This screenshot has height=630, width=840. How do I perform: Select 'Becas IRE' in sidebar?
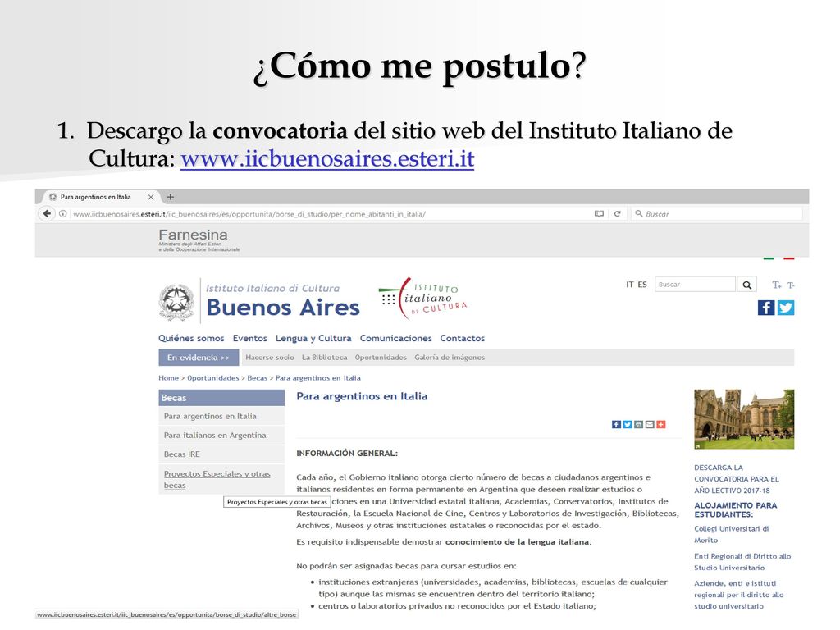[x=221, y=454]
